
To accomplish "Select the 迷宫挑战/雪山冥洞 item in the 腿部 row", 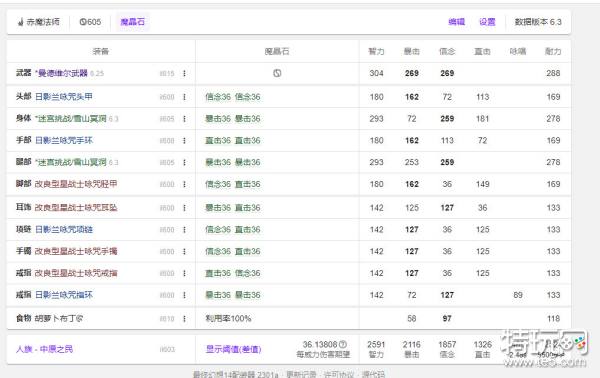I will [x=70, y=163].
